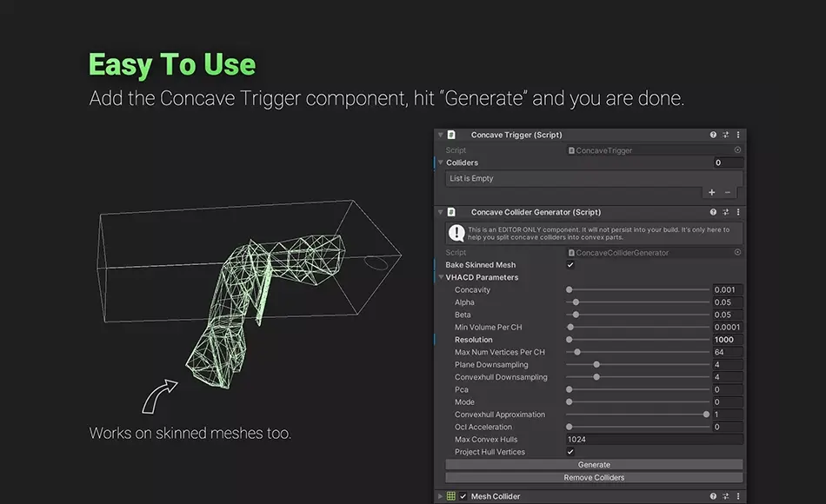The image size is (826, 504).
Task: Click the warning exclamation icon in EDITOR ONLY message
Action: click(456, 232)
